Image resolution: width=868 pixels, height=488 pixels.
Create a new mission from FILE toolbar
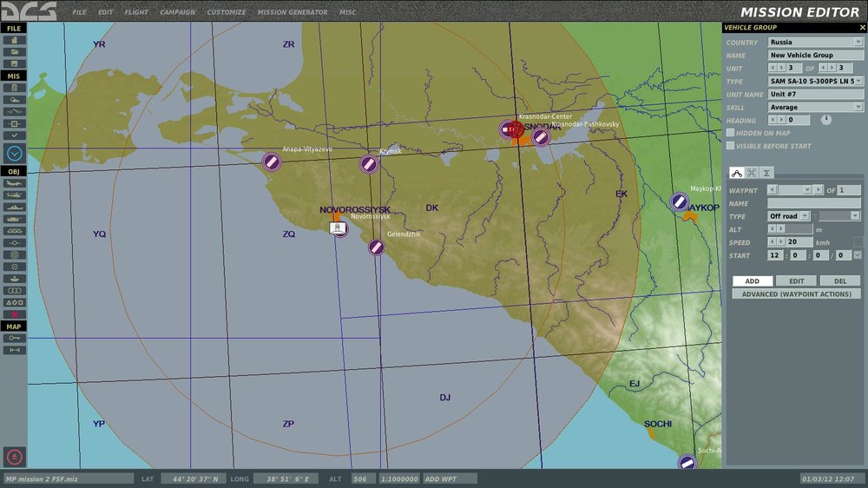(x=15, y=40)
